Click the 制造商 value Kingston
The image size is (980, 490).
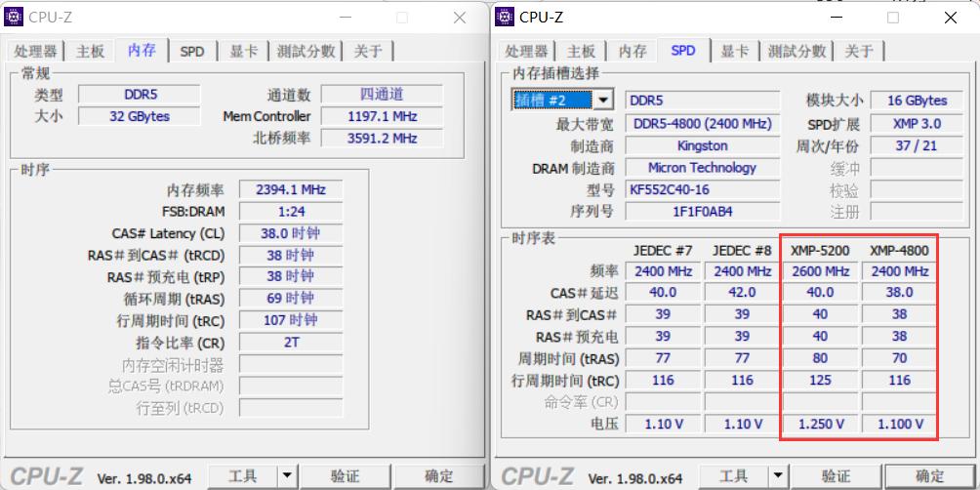[x=703, y=145]
